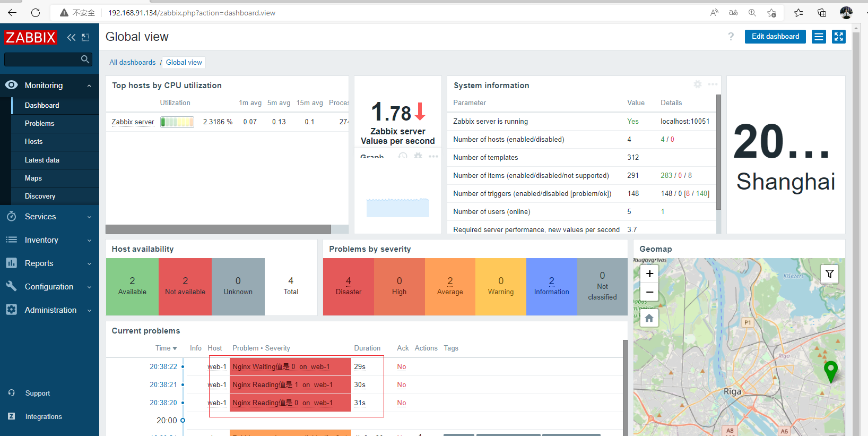Viewport: 868px width, 436px height.
Task: Open the Geomap severity filter
Action: [x=829, y=274]
